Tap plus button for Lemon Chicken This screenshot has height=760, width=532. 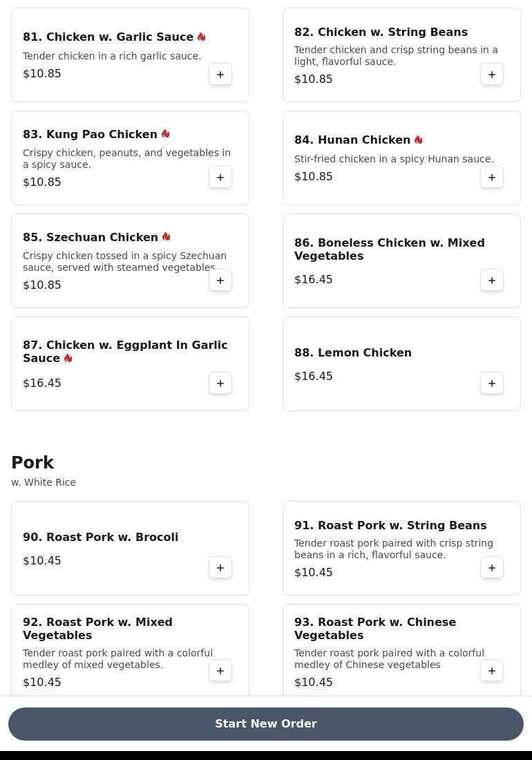click(x=492, y=383)
